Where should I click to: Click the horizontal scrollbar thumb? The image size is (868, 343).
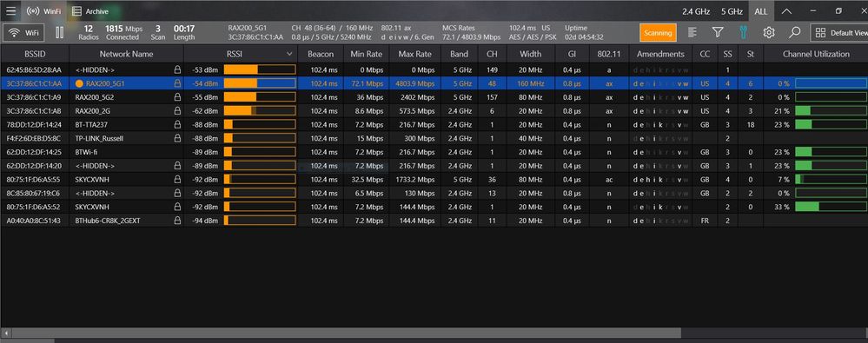[346, 333]
